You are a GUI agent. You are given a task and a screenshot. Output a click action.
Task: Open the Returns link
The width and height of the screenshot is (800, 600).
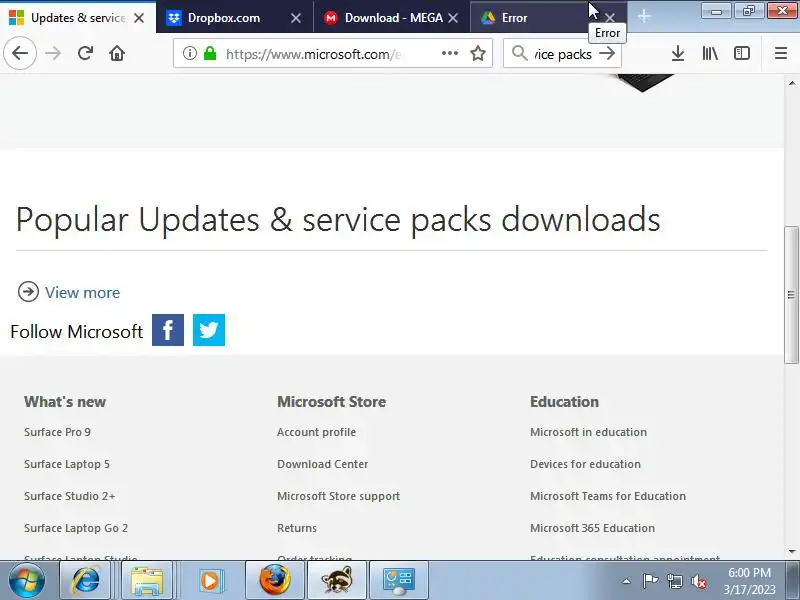(x=297, y=528)
